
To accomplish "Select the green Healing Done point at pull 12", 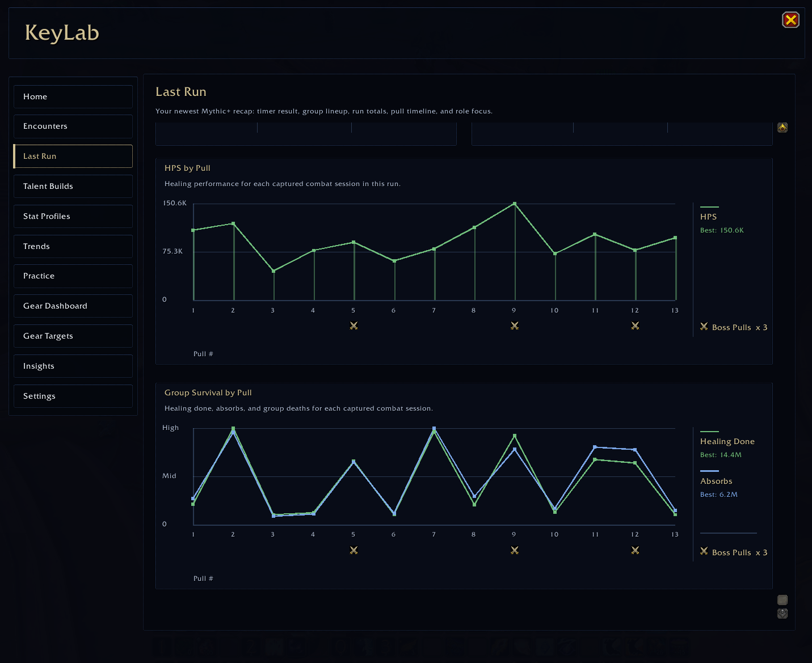I will pos(635,463).
